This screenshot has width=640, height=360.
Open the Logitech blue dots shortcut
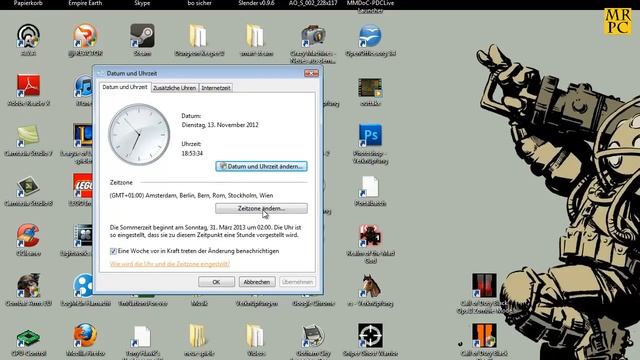[x=84, y=286]
